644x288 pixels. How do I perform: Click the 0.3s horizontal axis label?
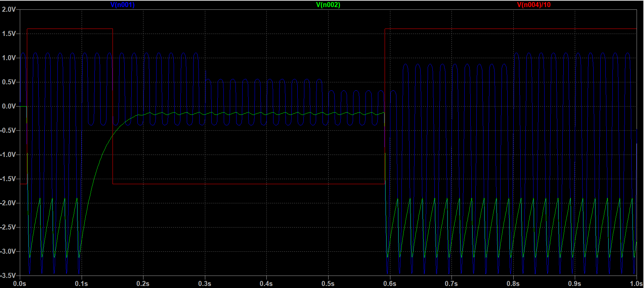pos(205,284)
